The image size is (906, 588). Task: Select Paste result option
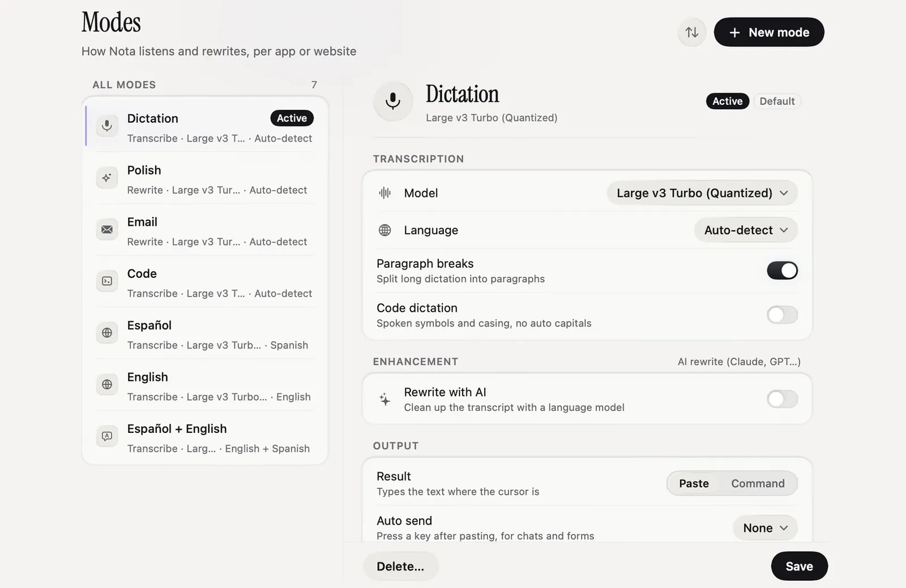[x=694, y=483]
